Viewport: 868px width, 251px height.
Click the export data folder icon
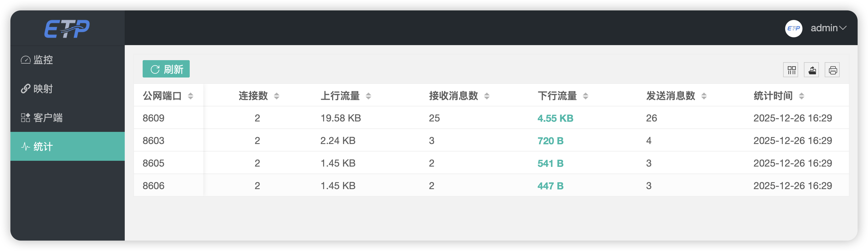[x=812, y=69]
